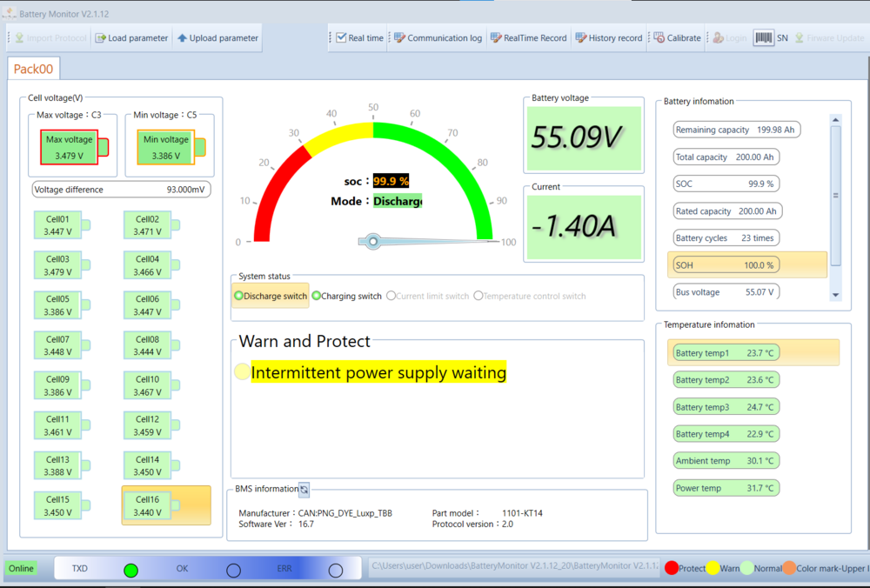Toggle the Charging switch
The height and width of the screenshot is (588, 870).
317,296
